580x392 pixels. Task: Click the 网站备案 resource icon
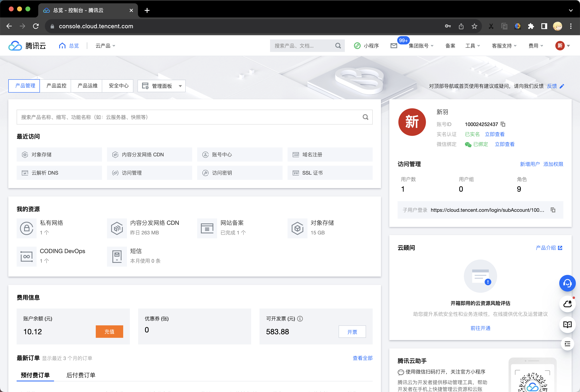click(x=207, y=228)
